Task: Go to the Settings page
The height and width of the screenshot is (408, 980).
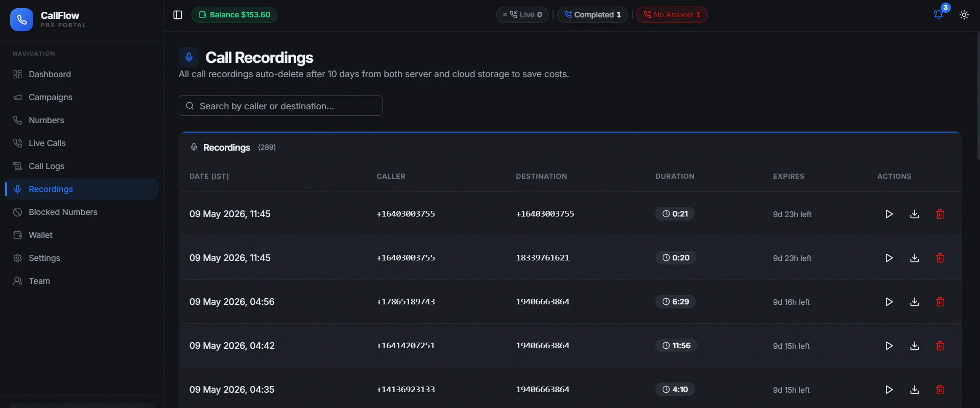Action: point(82,258)
